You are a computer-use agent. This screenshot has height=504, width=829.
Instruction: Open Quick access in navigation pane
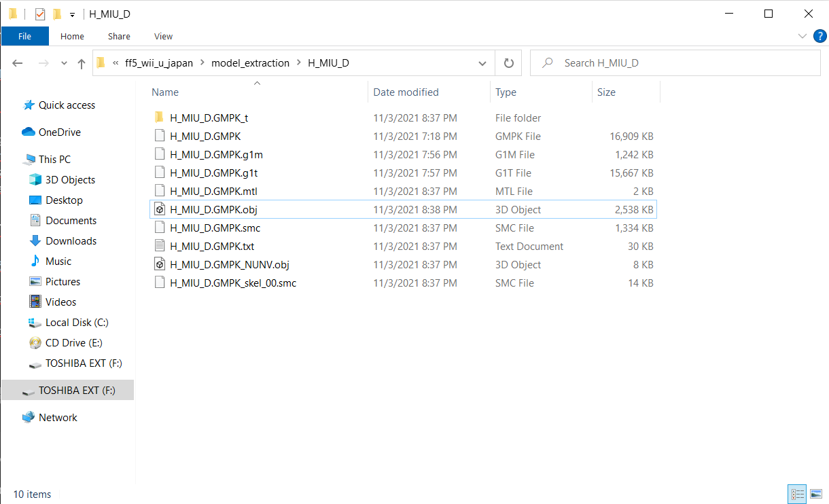coord(67,105)
